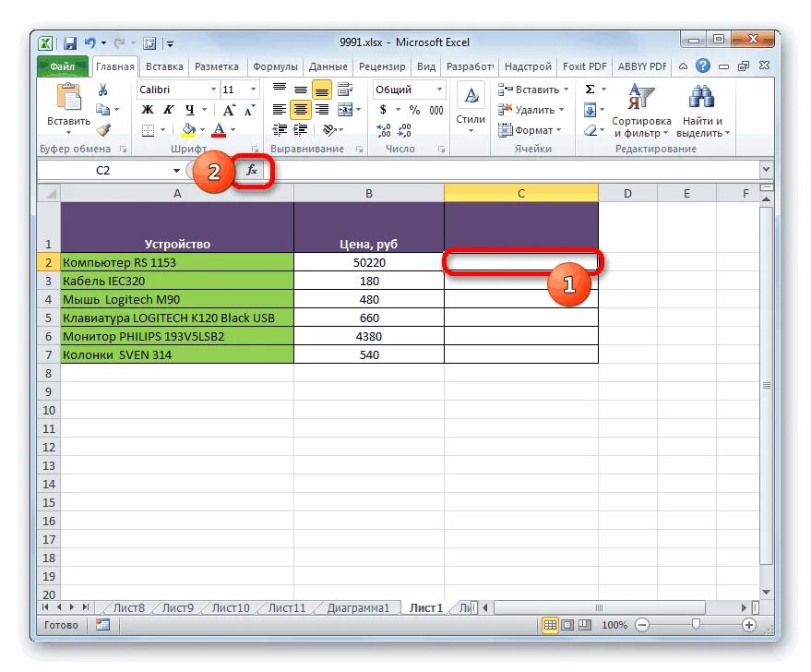Open the Calibri font name dropdown

tap(213, 90)
